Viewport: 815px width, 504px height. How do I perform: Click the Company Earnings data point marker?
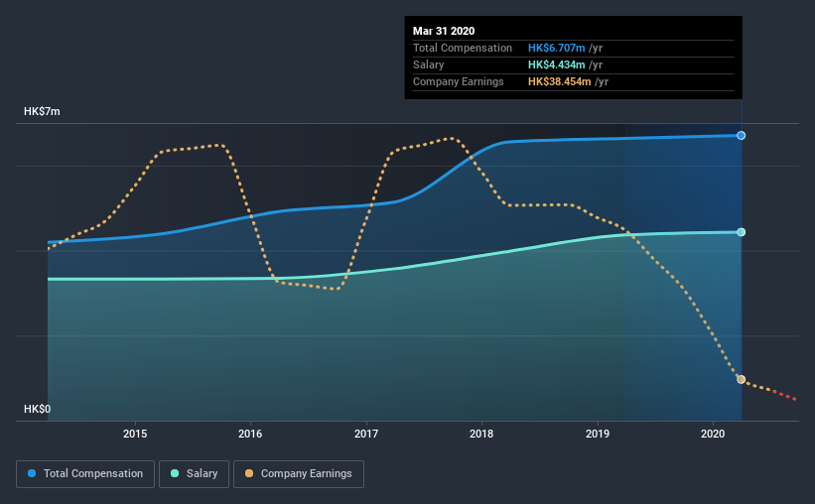click(742, 379)
